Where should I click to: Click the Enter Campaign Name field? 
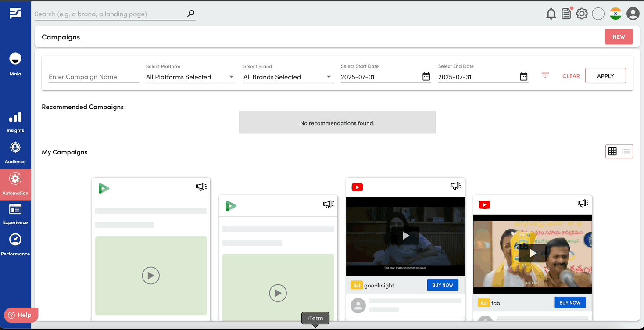tap(94, 77)
